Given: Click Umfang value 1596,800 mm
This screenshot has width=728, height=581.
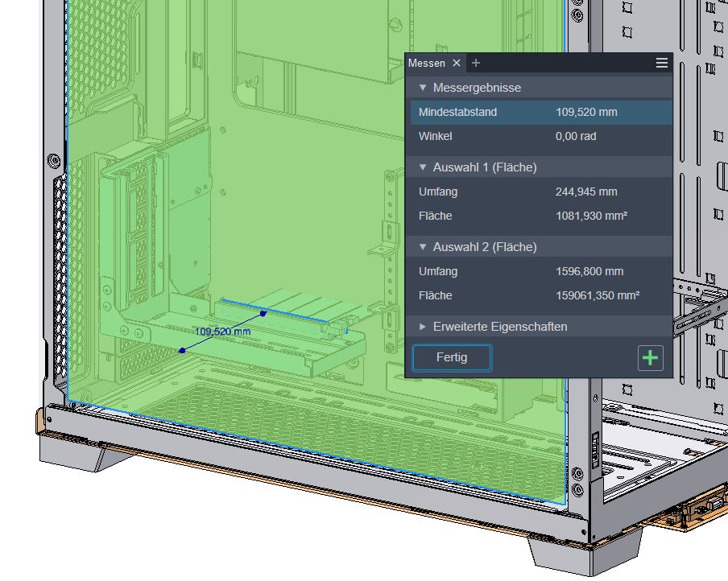Looking at the screenshot, I should 589,271.
